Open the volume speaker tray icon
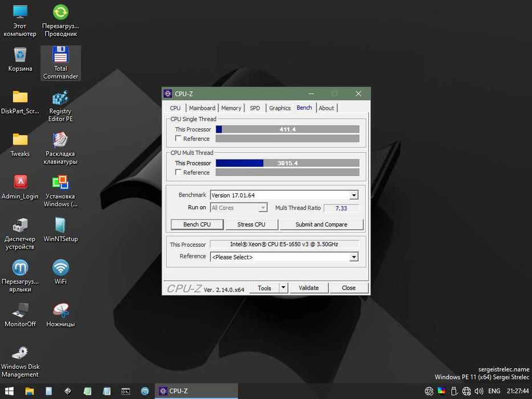 point(479,391)
